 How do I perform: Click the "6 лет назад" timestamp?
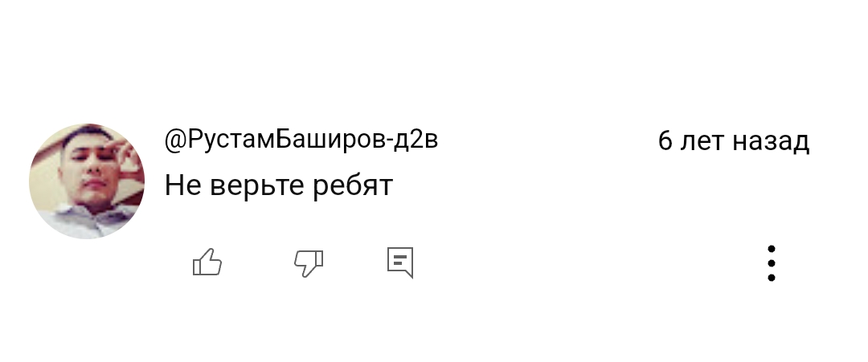click(x=733, y=141)
